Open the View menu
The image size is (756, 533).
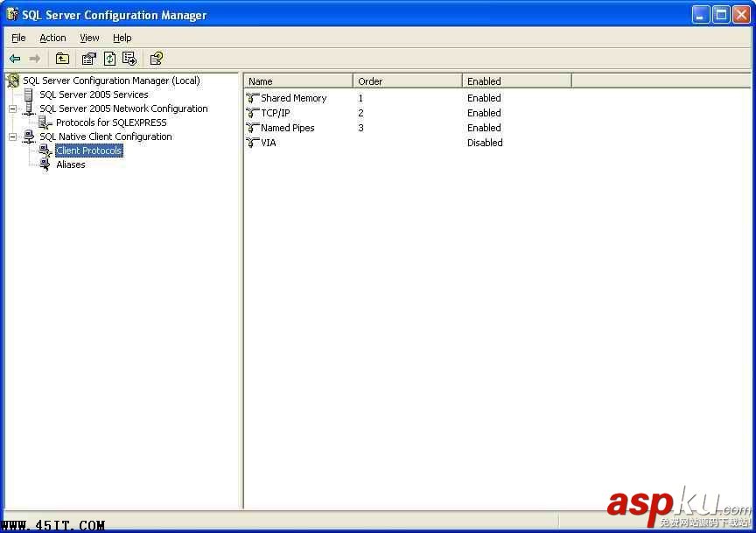pyautogui.click(x=89, y=38)
